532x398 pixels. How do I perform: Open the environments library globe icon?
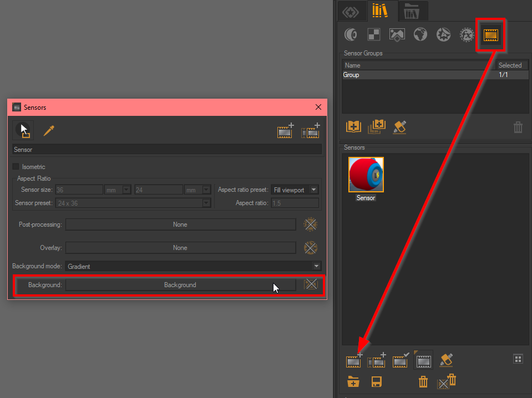420,34
